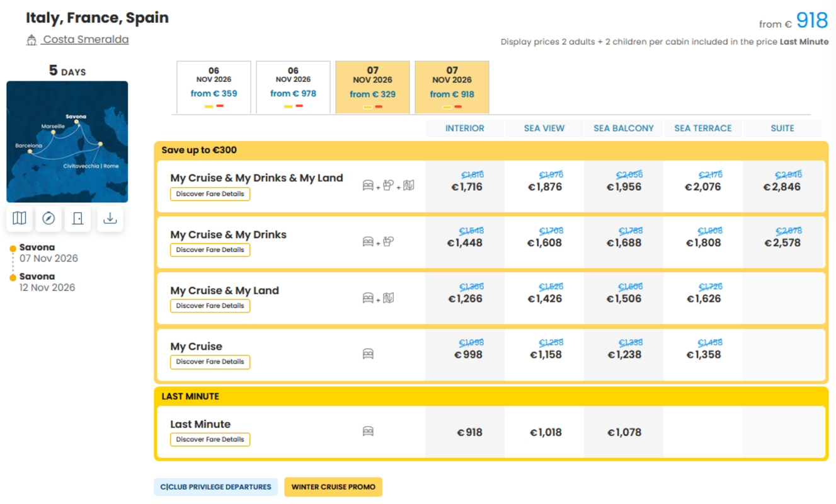
Task: Click the SEA VIEW column header
Action: [544, 129]
